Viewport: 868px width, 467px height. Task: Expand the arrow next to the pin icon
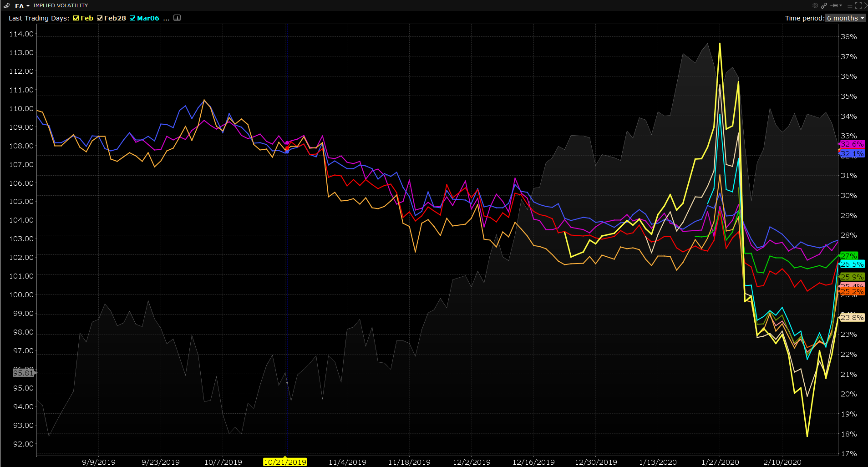(840, 5)
